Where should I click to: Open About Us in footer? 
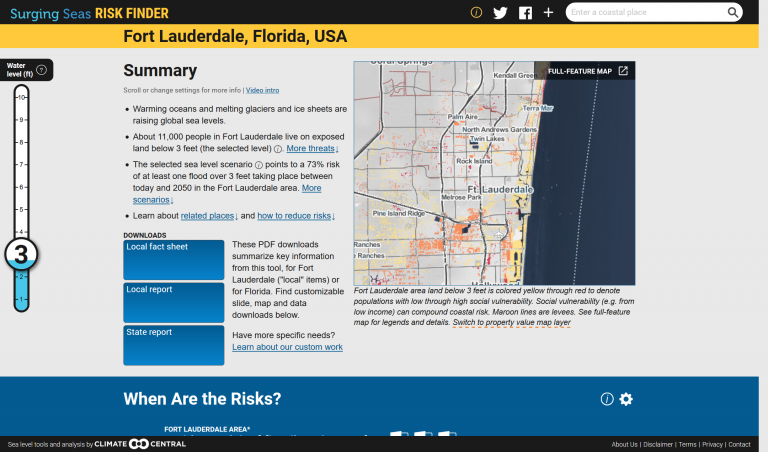click(x=624, y=444)
